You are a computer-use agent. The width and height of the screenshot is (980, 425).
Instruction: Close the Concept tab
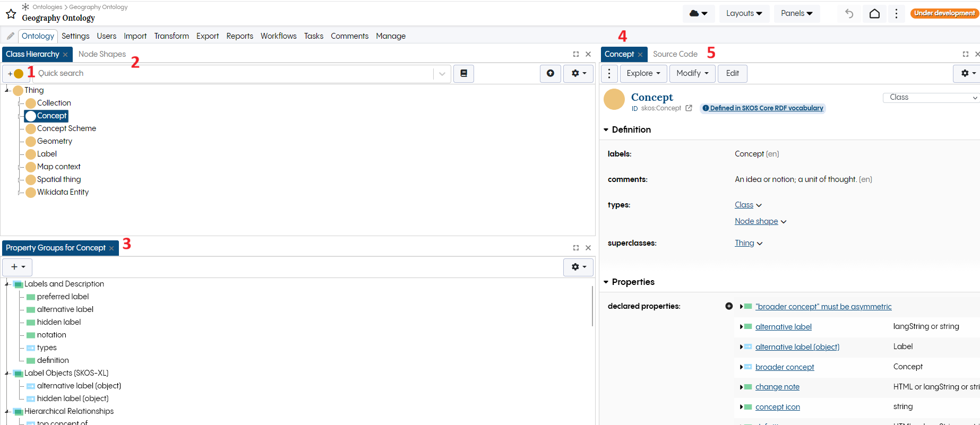[640, 55]
